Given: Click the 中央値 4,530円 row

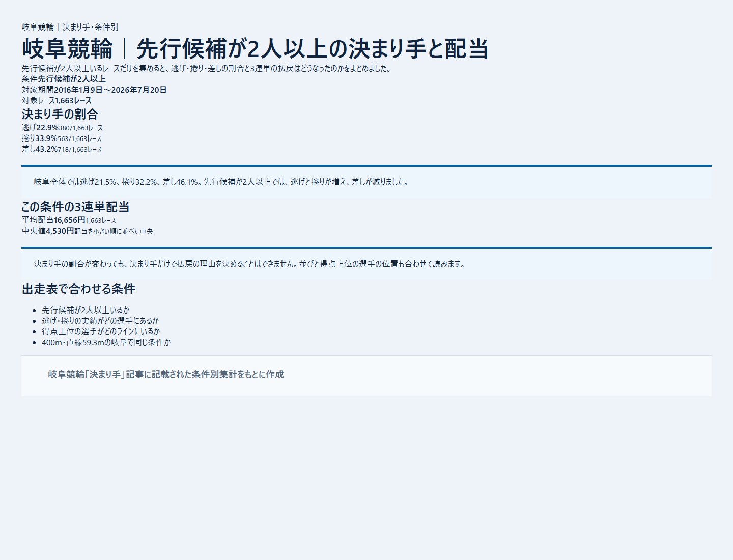Looking at the screenshot, I should [87, 231].
